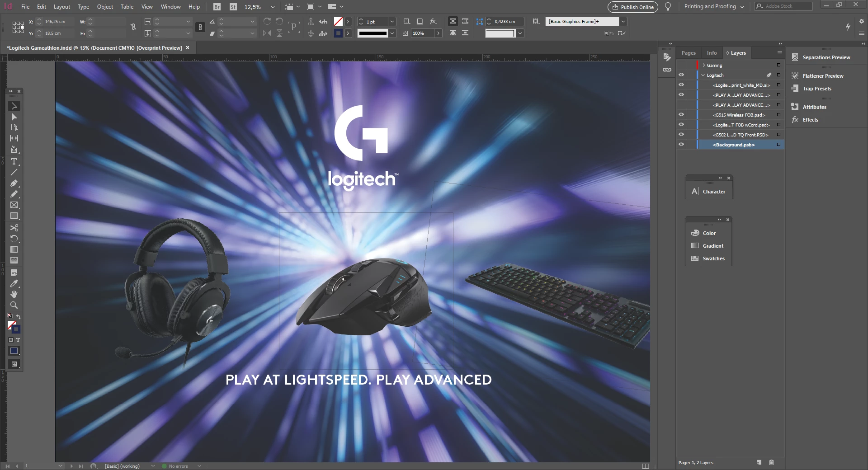The width and height of the screenshot is (868, 470).
Task: Select the Hand tool
Action: 14,294
